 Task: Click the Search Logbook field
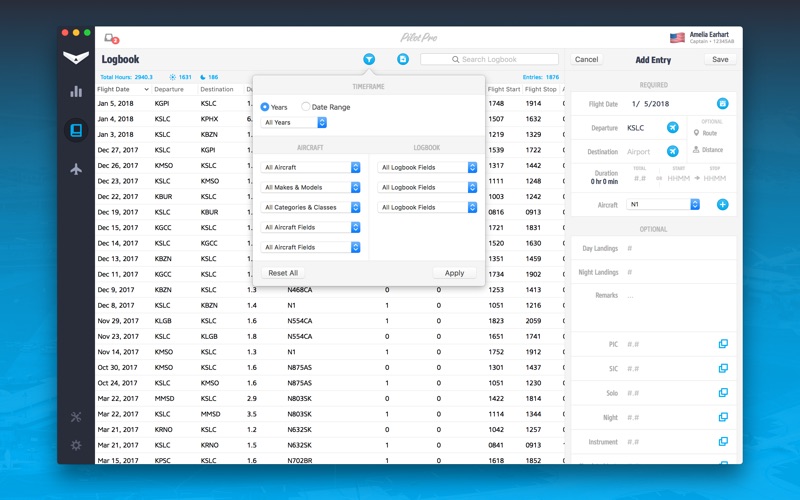[x=489, y=59]
